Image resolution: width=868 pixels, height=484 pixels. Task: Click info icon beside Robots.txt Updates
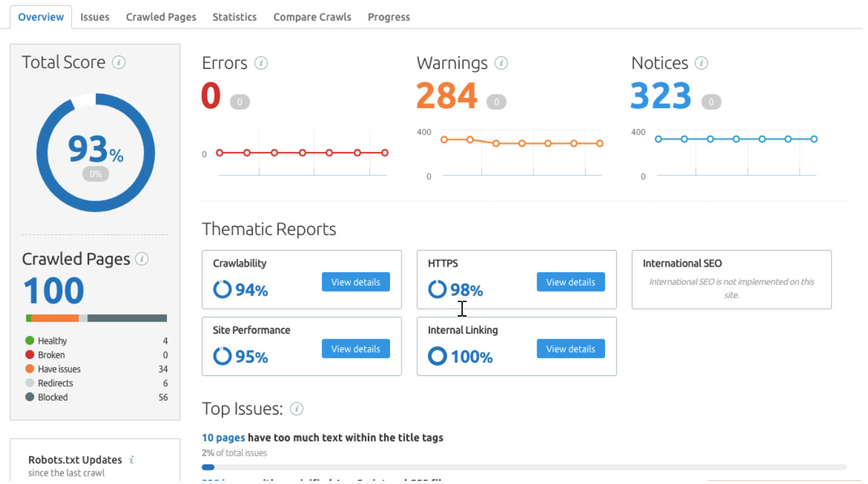(x=131, y=460)
